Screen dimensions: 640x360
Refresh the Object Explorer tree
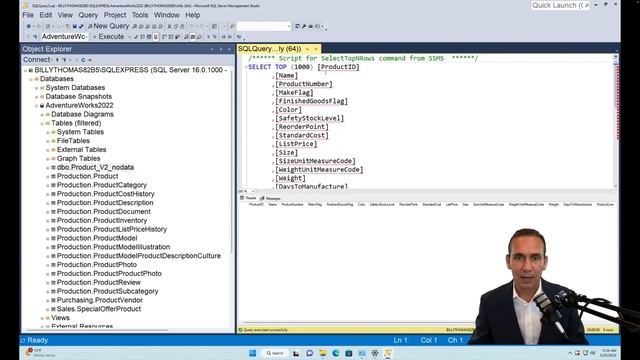83,60
